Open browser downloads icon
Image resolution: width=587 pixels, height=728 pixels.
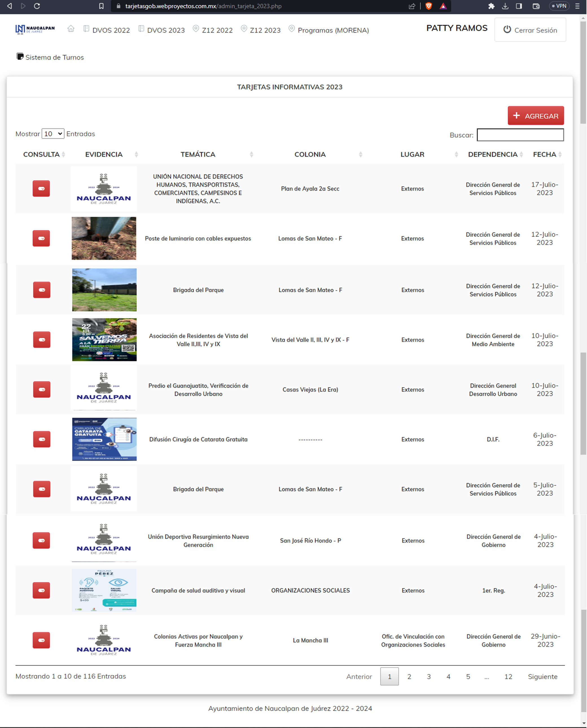[505, 6]
